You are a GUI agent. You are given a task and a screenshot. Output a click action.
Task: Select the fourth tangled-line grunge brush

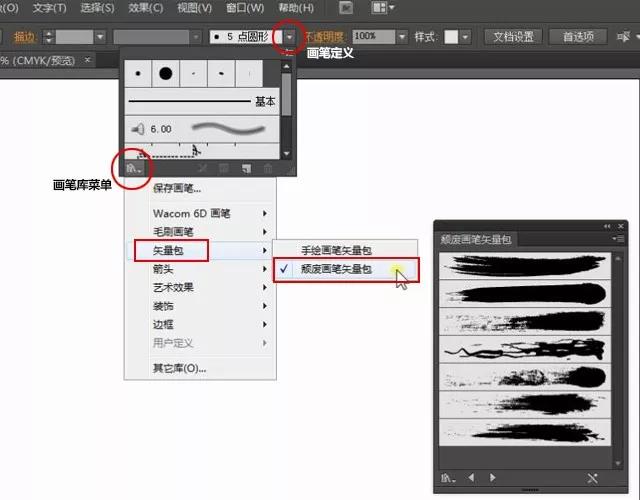pos(525,349)
